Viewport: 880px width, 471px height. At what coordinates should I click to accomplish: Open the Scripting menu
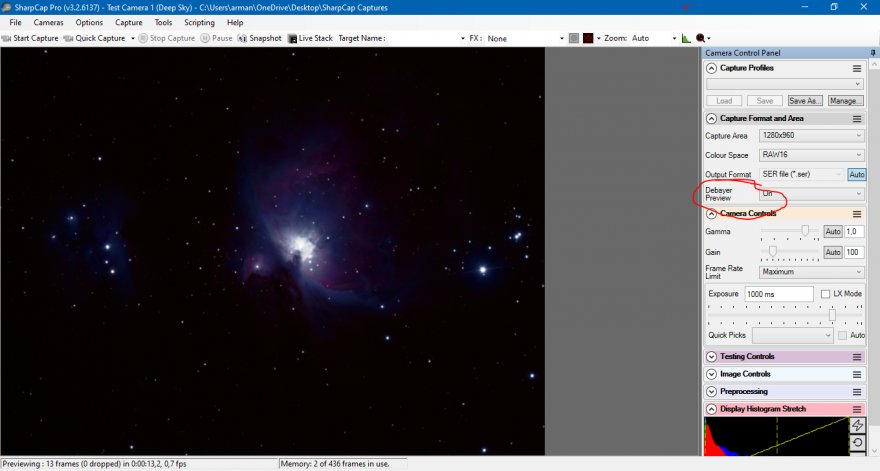[x=199, y=22]
